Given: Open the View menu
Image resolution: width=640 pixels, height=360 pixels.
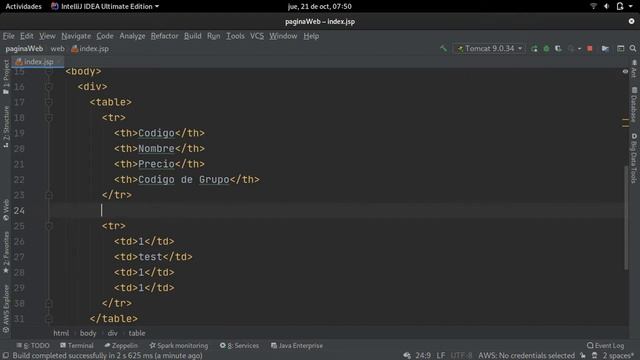Looking at the screenshot, I should (47, 36).
